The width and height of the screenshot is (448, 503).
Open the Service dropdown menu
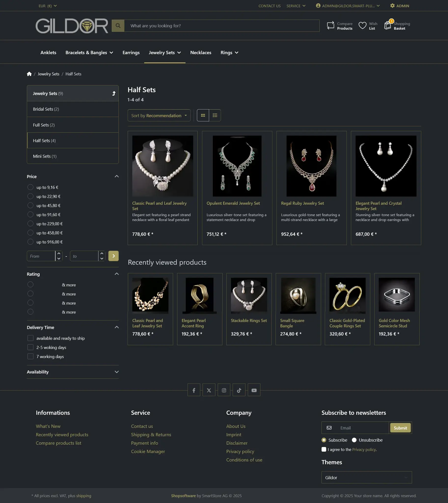pos(296,6)
